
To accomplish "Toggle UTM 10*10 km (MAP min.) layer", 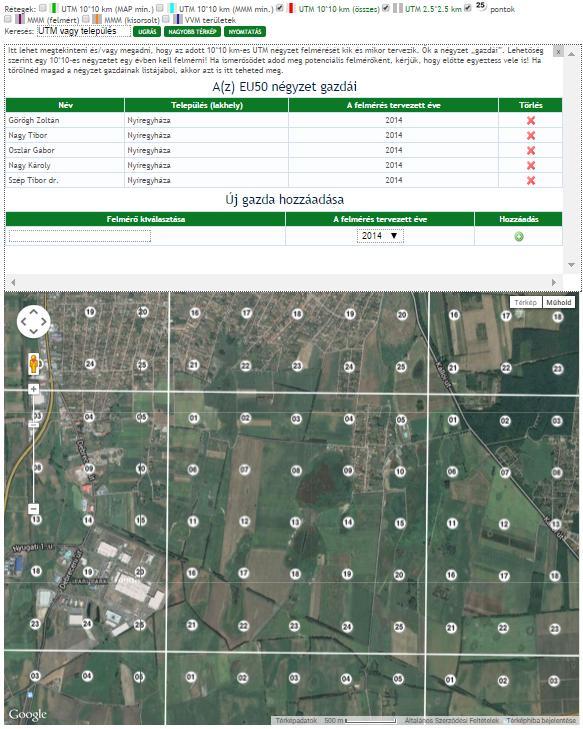I will [x=43, y=8].
